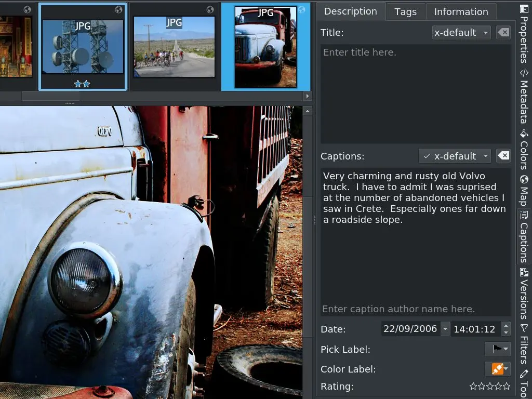The image size is (532, 399).
Task: Switch to the Tags tab
Action: click(x=405, y=11)
